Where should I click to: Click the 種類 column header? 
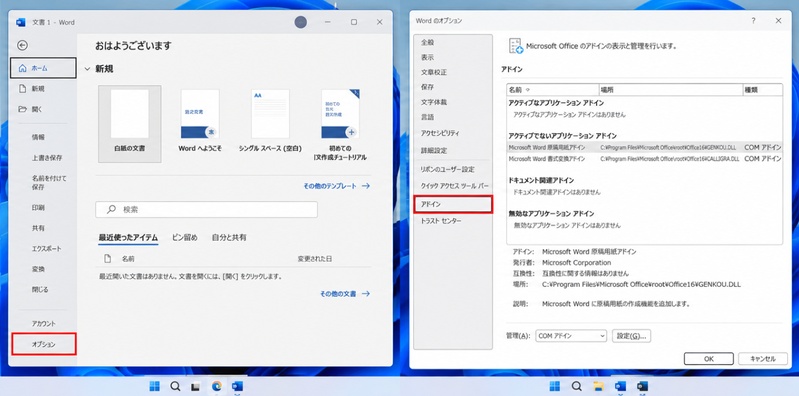click(763, 90)
